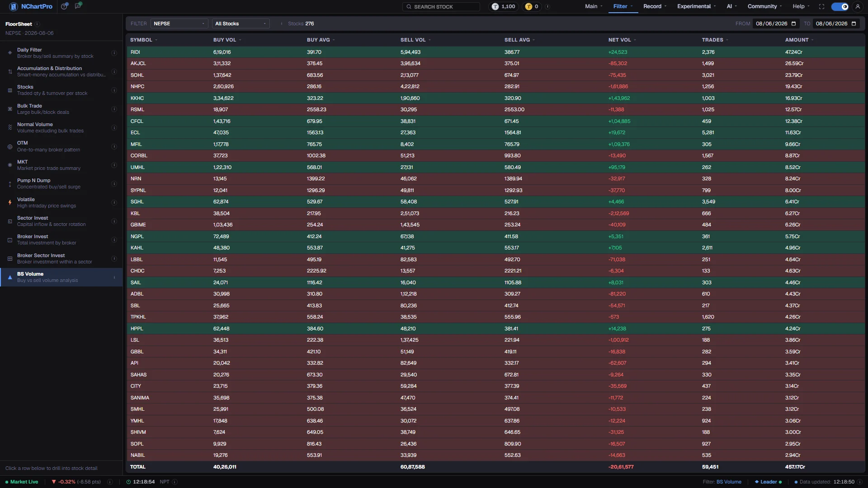Open the chat feedback icon
This screenshot has width=868, height=488.
click(78, 6)
